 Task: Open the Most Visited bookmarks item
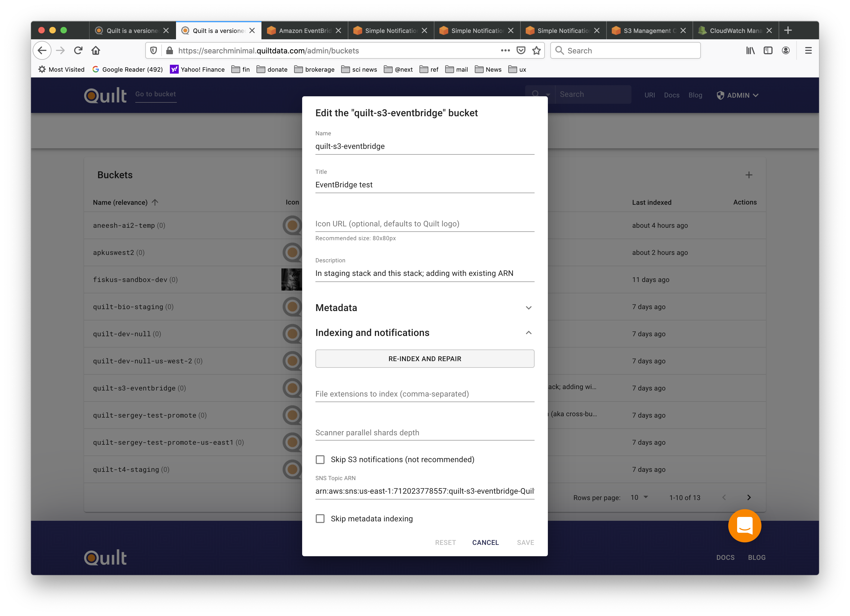[x=61, y=70]
